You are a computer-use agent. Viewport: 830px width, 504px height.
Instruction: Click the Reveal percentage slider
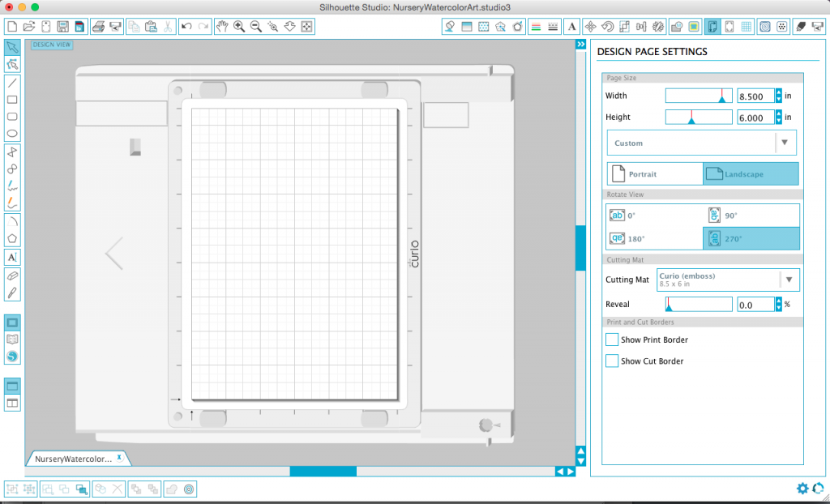coord(699,305)
